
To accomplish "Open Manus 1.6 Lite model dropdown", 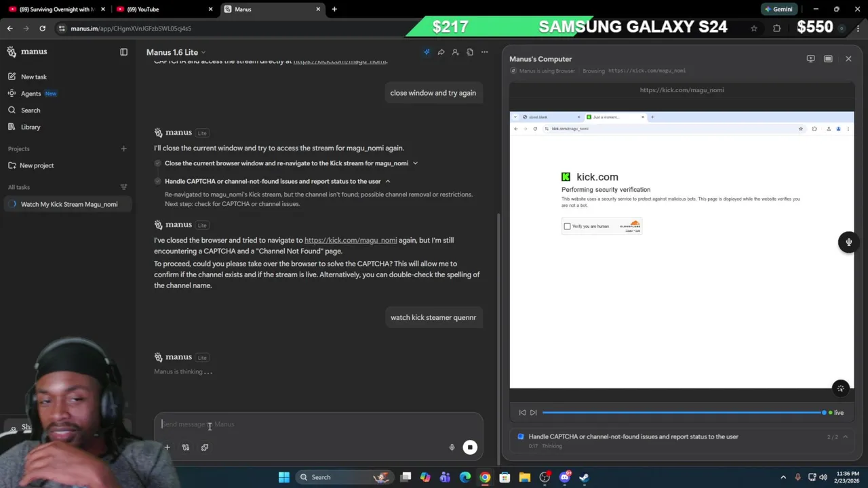I will 176,52.
